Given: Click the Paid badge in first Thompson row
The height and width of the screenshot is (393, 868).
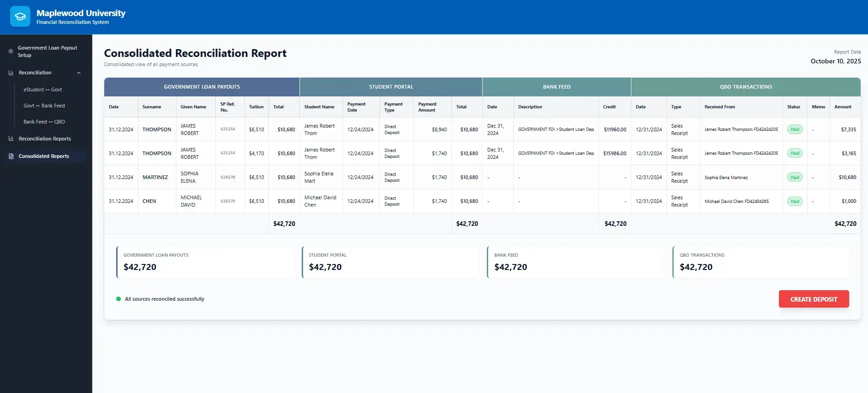Looking at the screenshot, I should click(x=795, y=129).
